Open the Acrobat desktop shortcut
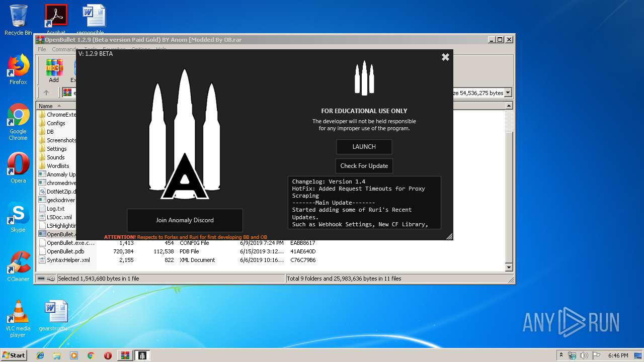Image resolution: width=644 pixels, height=362 pixels. click(x=56, y=20)
